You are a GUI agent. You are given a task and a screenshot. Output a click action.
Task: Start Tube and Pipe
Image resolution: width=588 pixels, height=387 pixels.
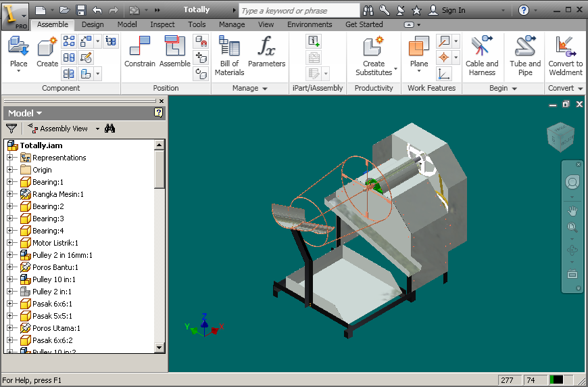click(525, 56)
